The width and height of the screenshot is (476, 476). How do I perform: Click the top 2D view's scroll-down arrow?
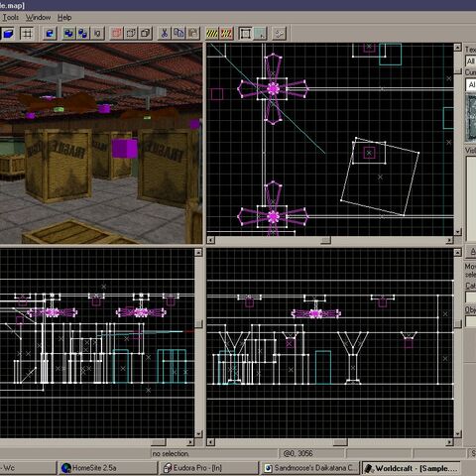pos(457,232)
